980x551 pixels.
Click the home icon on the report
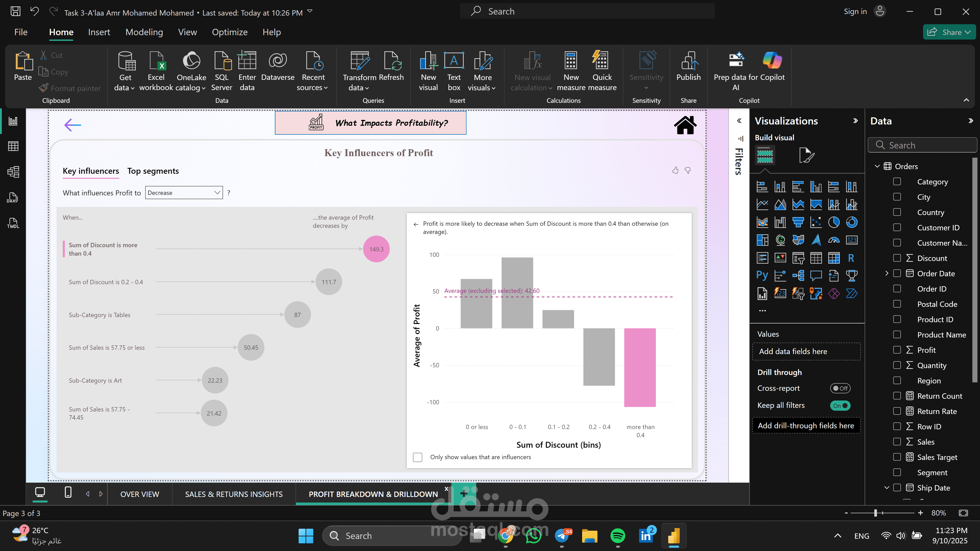tap(685, 125)
